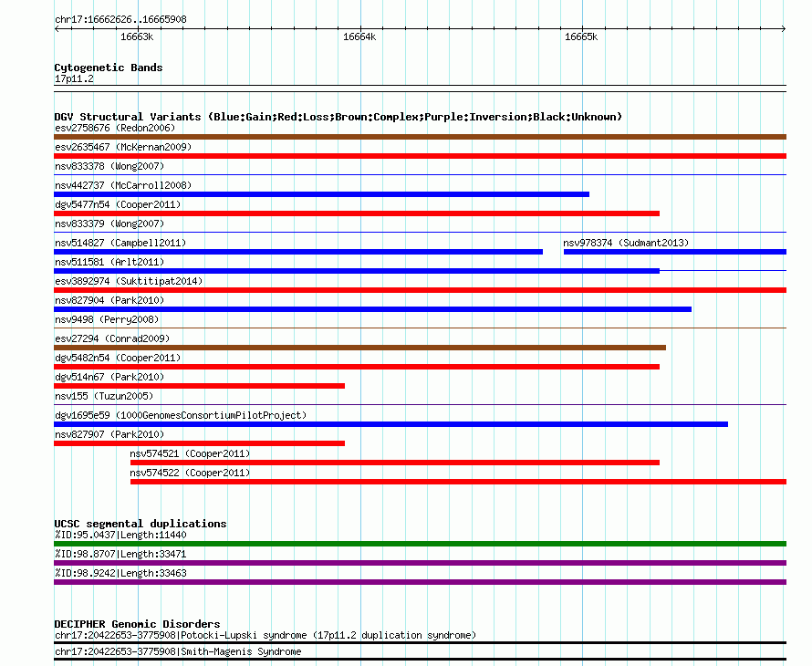The image size is (812, 666).
Task: Select variant label esv27294 (Conrad2009)
Action: click(112, 338)
